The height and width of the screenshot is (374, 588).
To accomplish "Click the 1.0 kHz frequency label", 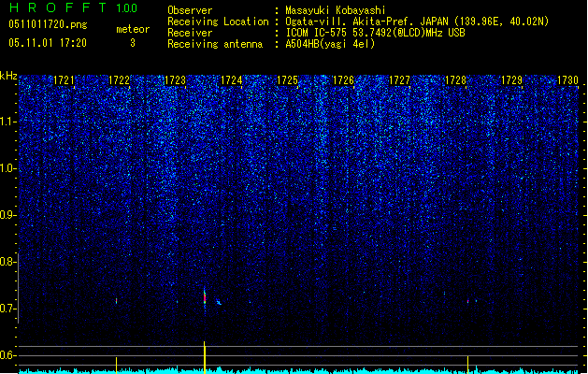I will pyautogui.click(x=7, y=168).
